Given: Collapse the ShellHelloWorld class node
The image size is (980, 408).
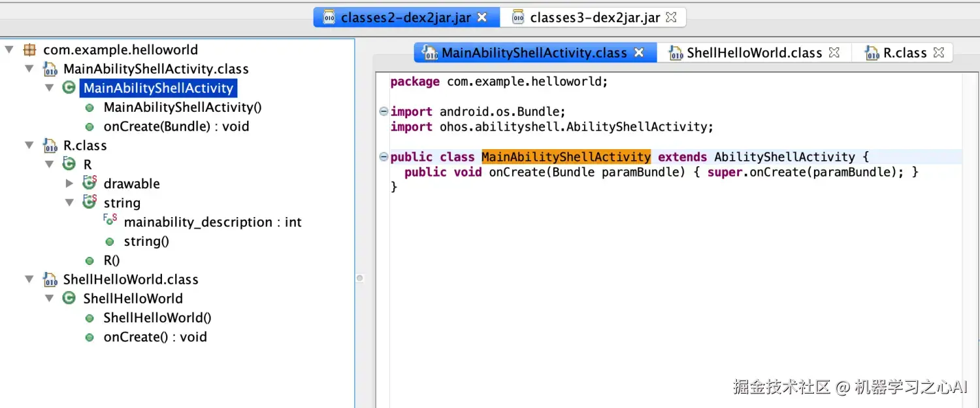Looking at the screenshot, I should coord(49,298).
